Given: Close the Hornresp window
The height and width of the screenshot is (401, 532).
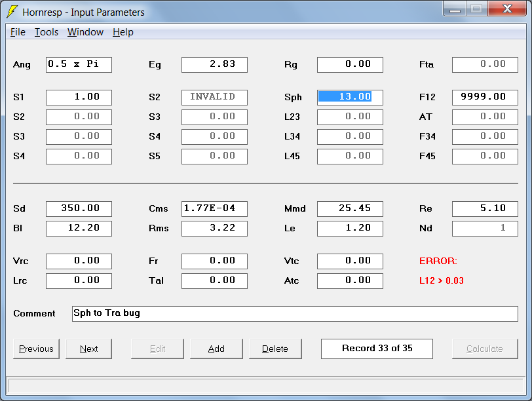Looking at the screenshot, I should pyautogui.click(x=507, y=9).
